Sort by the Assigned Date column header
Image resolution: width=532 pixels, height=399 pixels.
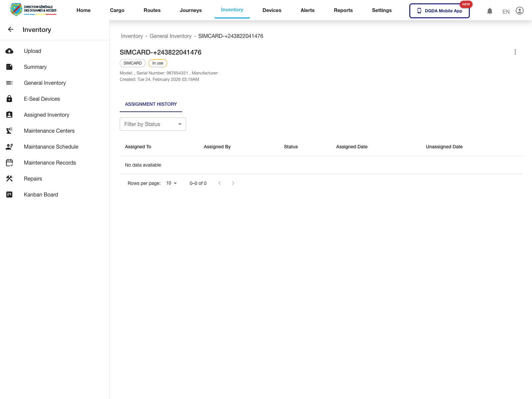pos(351,147)
